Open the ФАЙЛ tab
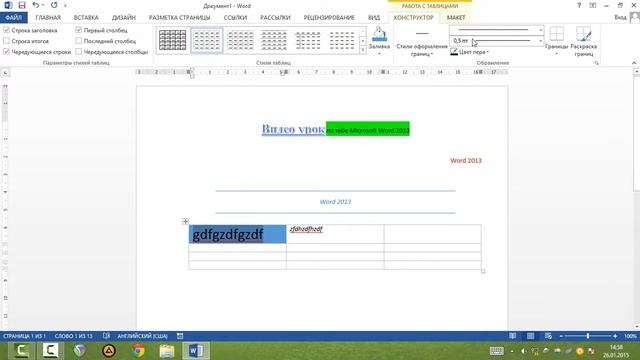This screenshot has width=640, height=360. [x=13, y=18]
